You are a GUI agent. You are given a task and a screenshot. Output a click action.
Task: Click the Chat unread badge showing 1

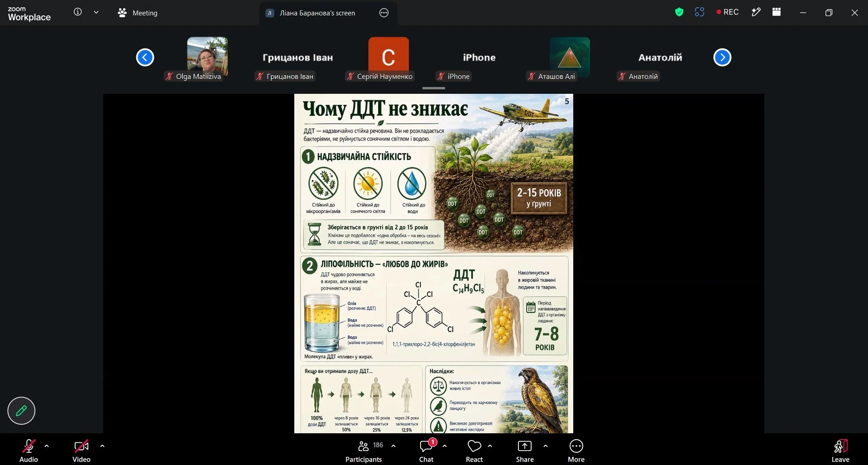click(x=433, y=442)
